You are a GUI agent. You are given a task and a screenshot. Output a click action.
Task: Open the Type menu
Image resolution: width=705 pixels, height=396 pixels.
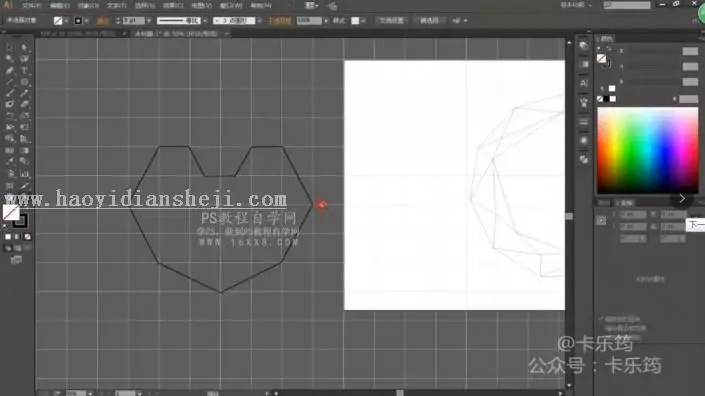[x=116, y=6]
